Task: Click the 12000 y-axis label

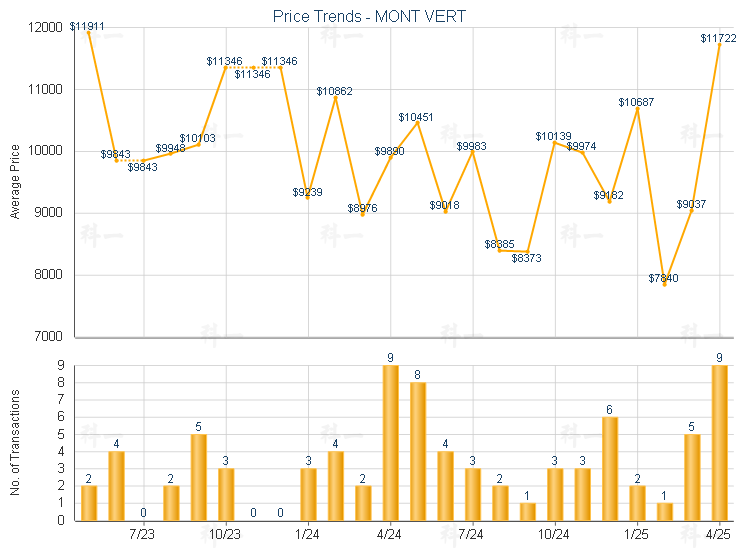Action: (45, 27)
